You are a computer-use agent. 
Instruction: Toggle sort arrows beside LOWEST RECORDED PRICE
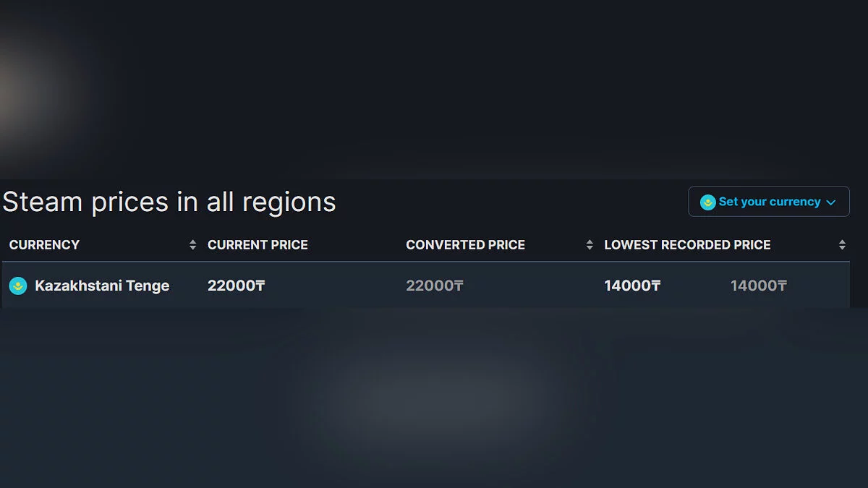tap(842, 245)
